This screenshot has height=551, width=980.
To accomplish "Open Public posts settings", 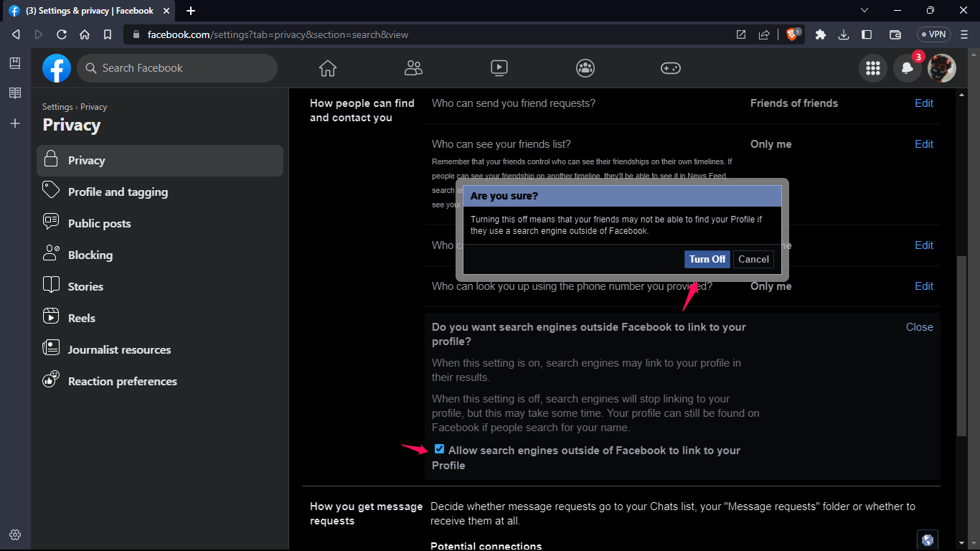I will click(x=160, y=224).
